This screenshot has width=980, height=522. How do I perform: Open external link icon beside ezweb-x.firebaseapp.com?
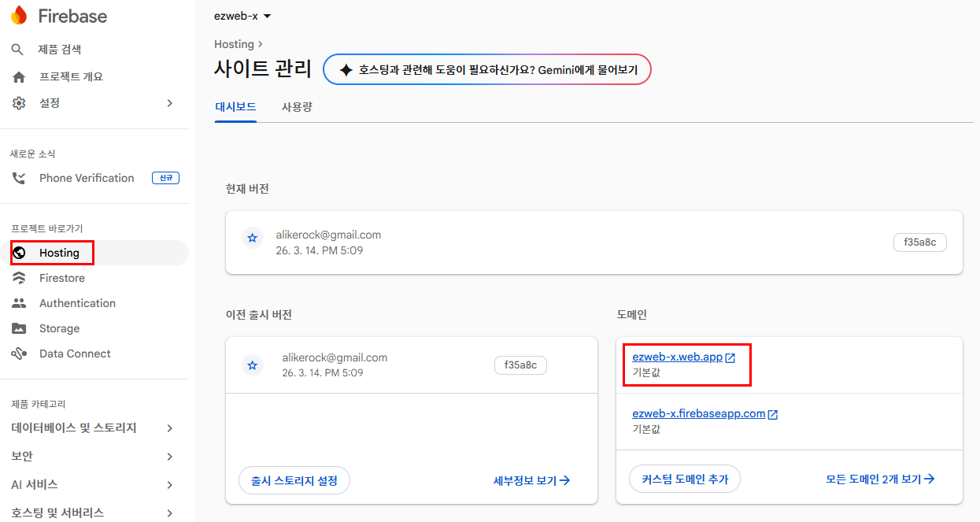[773, 414]
